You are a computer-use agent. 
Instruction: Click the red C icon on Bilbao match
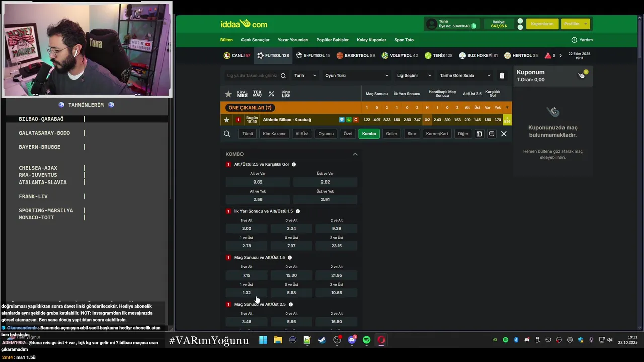click(356, 120)
